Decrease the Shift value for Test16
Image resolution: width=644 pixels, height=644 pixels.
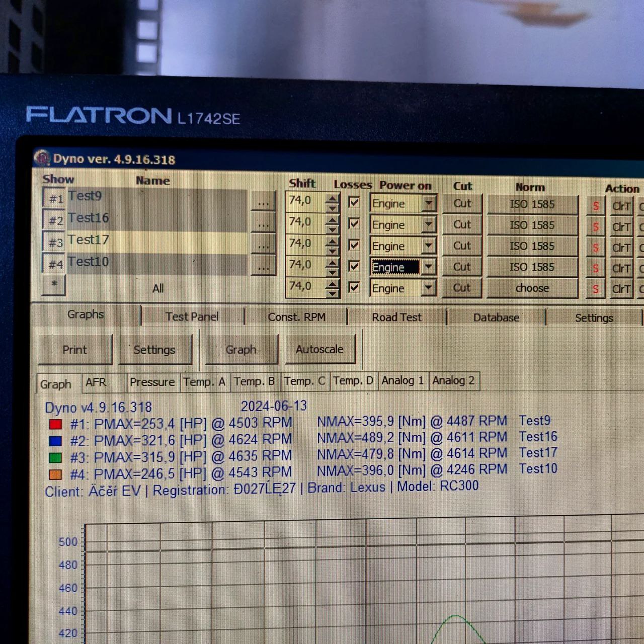point(332,229)
